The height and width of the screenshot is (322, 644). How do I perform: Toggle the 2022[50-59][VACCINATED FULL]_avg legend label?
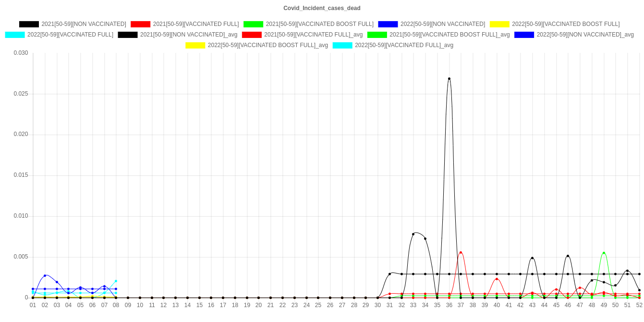404,45
